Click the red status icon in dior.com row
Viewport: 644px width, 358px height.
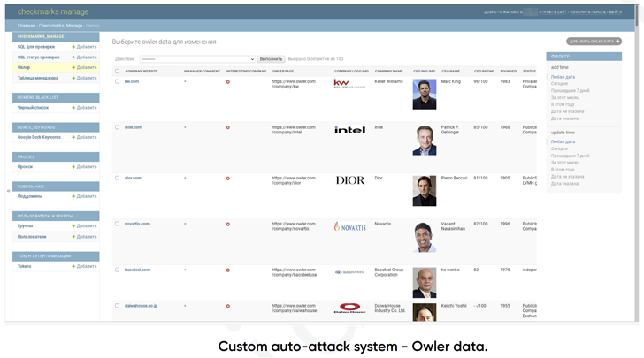click(227, 179)
